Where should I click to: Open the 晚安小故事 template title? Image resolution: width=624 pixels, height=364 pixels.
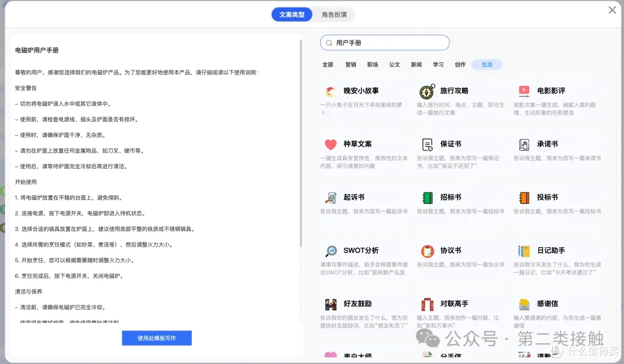[361, 91]
